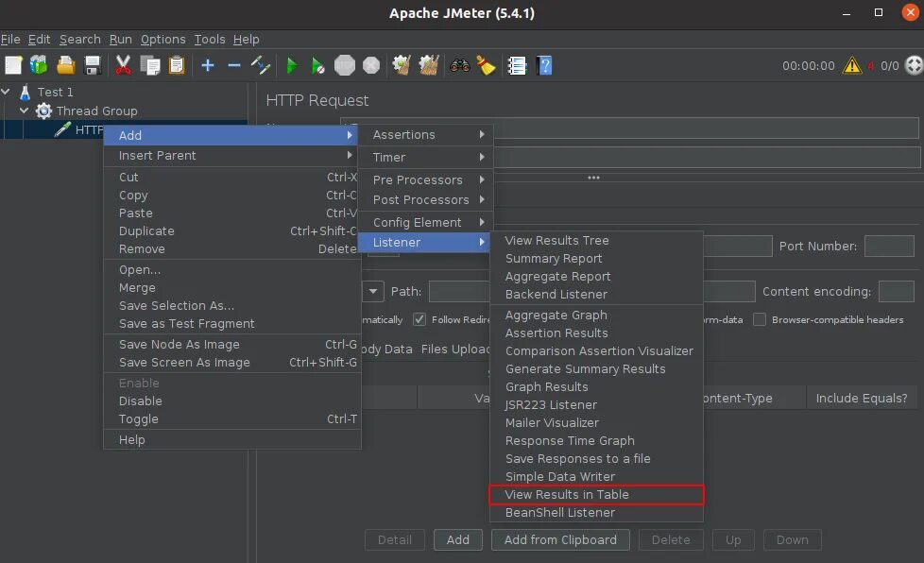Click the Open file folder icon
This screenshot has width=924, height=563.
(x=65, y=65)
